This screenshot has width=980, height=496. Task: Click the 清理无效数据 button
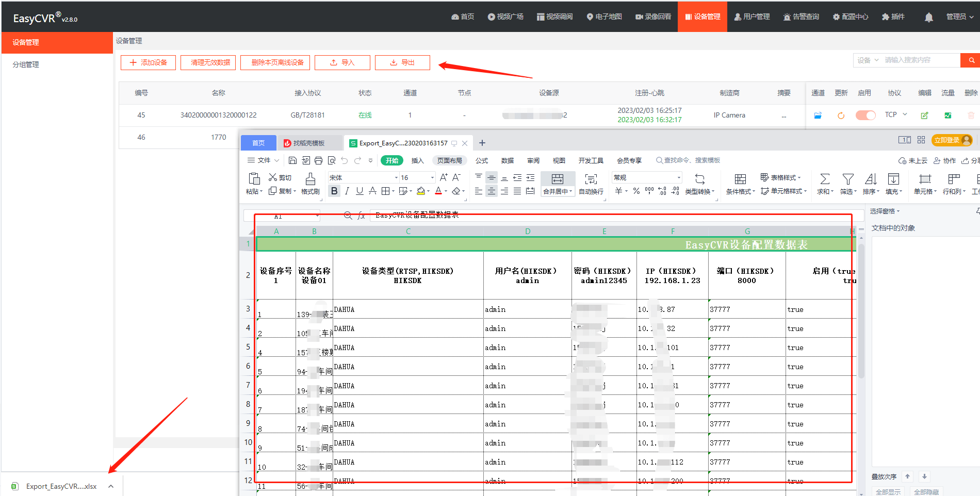(x=208, y=62)
